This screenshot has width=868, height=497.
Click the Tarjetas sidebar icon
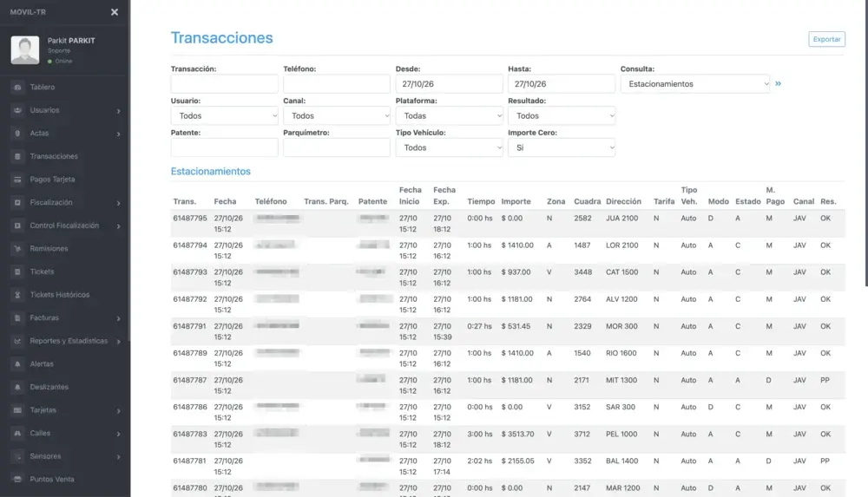click(17, 410)
